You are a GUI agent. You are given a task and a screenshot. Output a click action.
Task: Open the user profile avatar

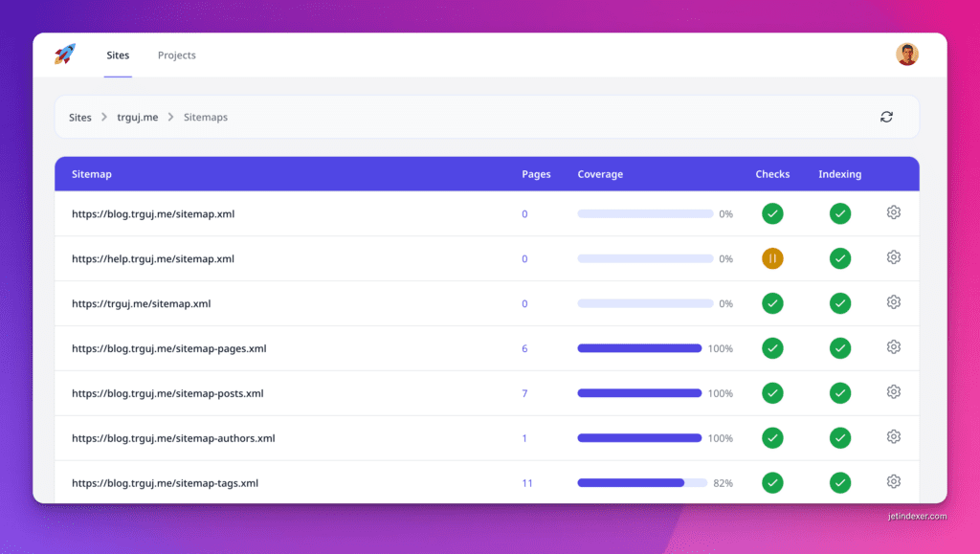906,55
